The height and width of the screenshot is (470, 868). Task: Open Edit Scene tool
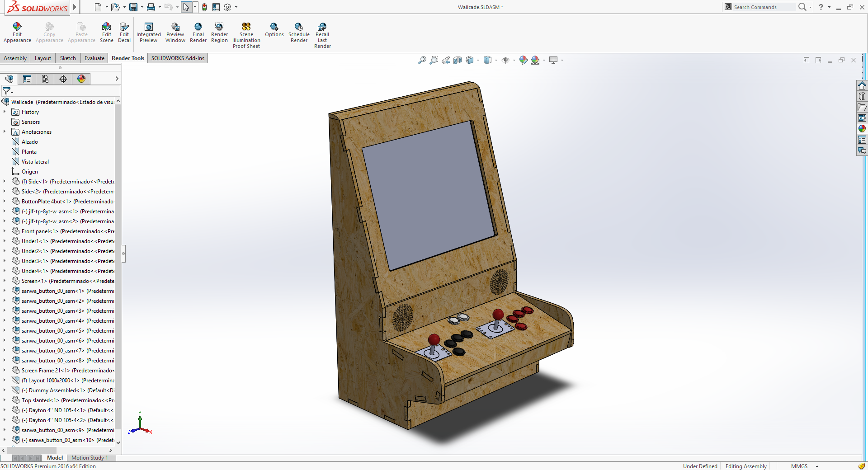click(x=106, y=33)
